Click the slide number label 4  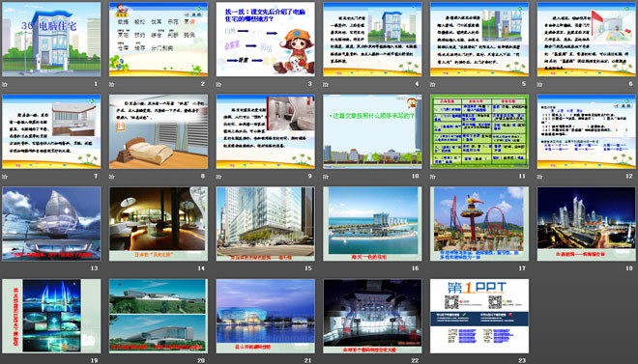[417, 84]
